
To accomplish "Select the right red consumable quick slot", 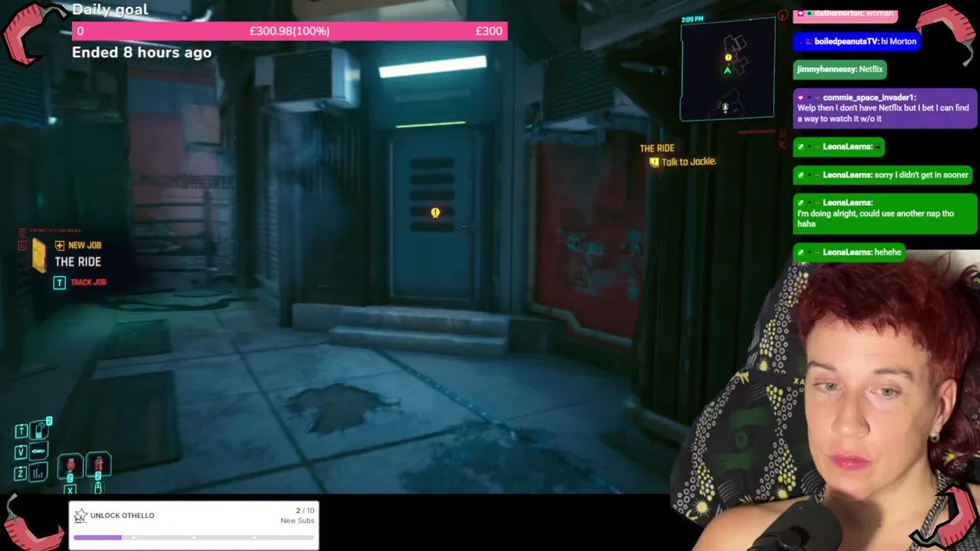I will 99,465.
